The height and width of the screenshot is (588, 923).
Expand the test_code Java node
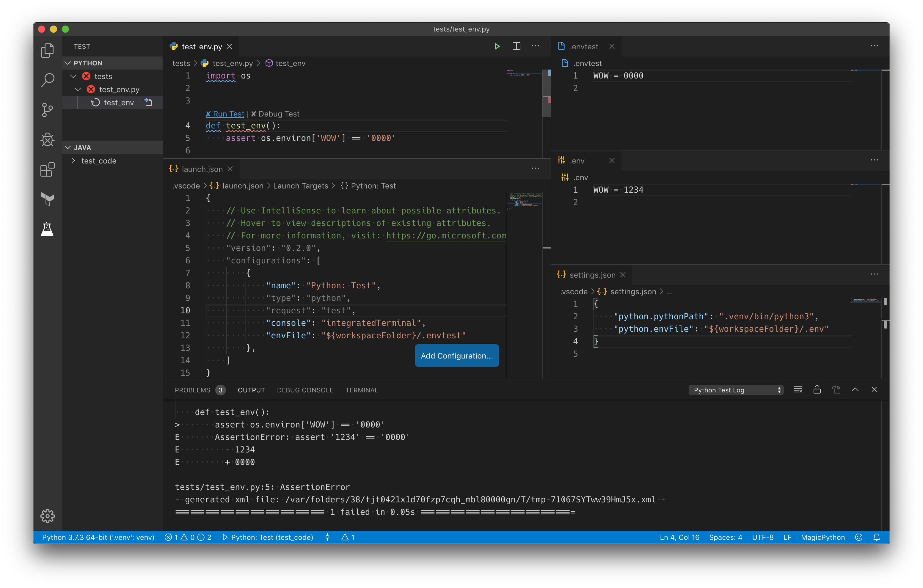pos(73,161)
